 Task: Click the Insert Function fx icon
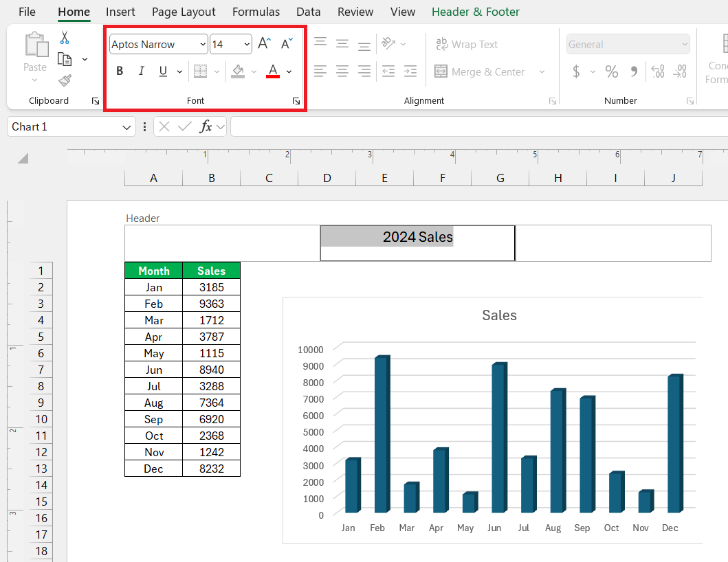pos(205,126)
